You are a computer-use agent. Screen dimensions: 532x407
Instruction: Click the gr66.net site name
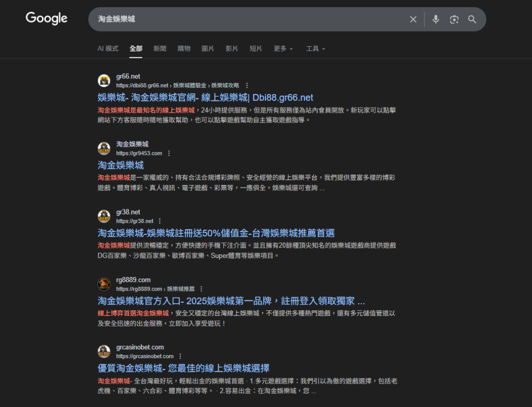[128, 76]
